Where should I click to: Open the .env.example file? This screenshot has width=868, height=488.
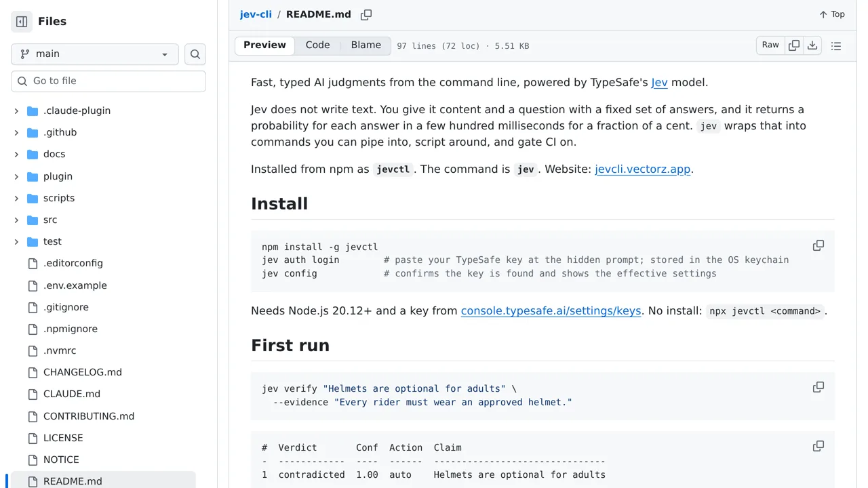[75, 285]
